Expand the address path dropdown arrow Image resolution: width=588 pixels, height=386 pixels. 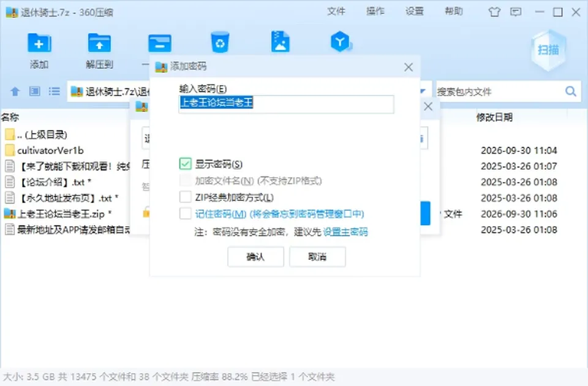[423, 91]
